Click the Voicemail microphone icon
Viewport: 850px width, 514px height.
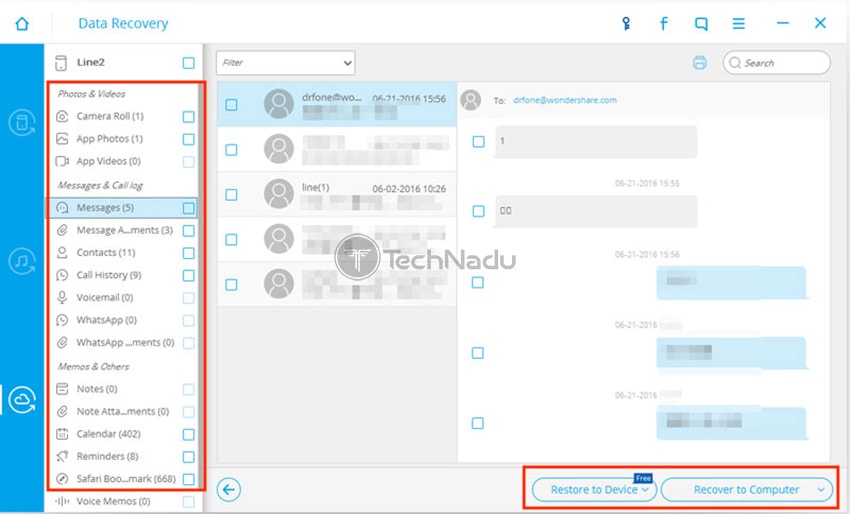[62, 297]
